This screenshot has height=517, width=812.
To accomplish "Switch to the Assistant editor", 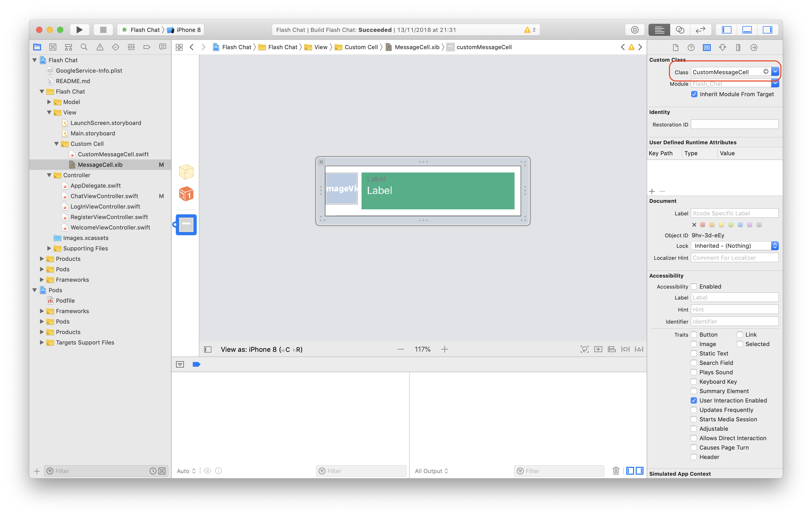I will (680, 30).
